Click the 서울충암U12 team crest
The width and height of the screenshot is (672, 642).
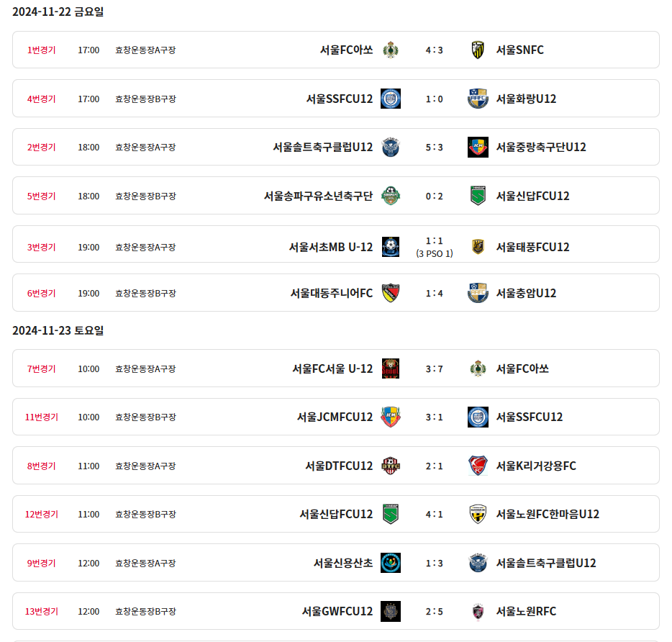point(478,293)
